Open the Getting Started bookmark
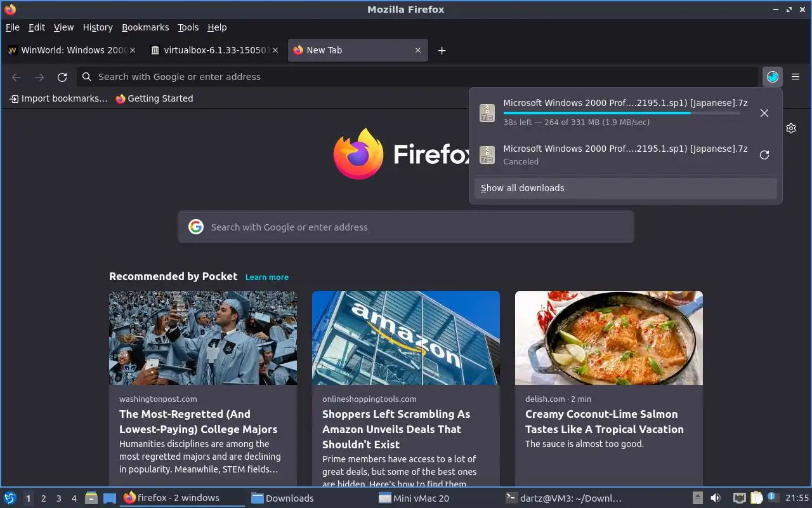 [x=154, y=98]
